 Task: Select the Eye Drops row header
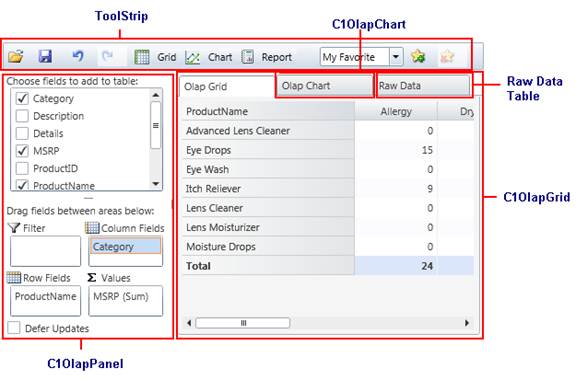point(268,150)
